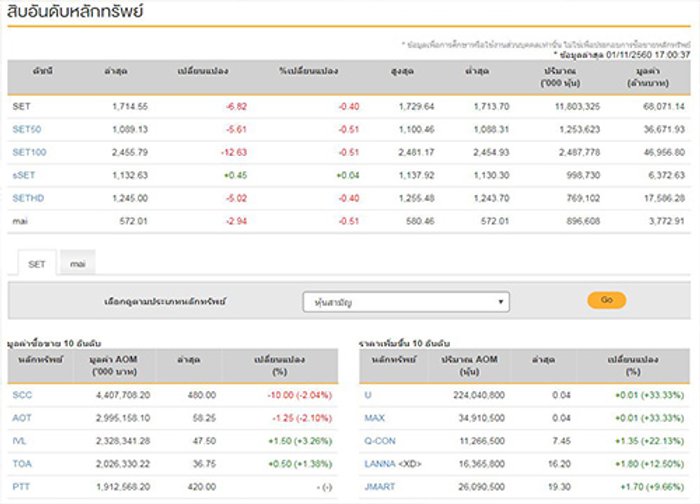Select JMART change +1.70 (+9.66%)
This screenshot has width=700, height=504.
652,487
